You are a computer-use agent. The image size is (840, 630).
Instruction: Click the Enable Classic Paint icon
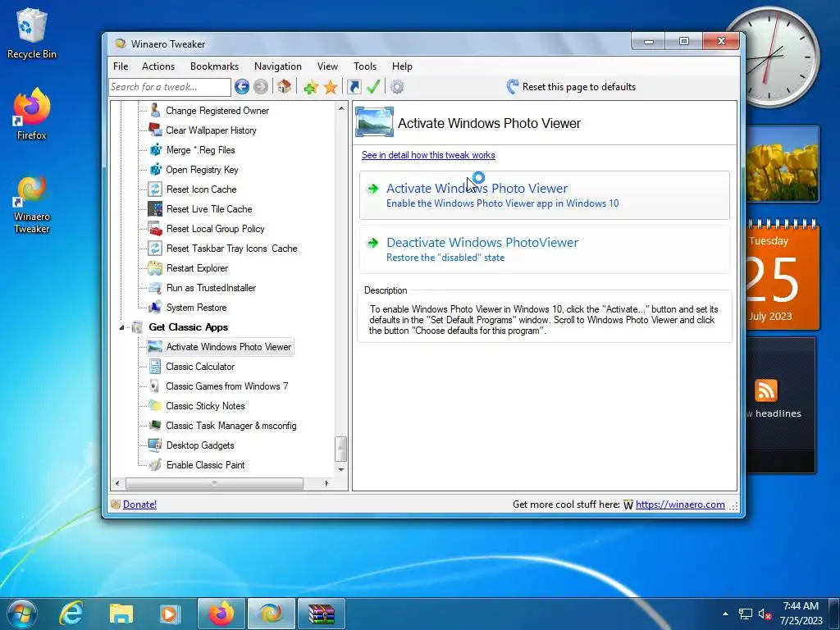tap(155, 465)
